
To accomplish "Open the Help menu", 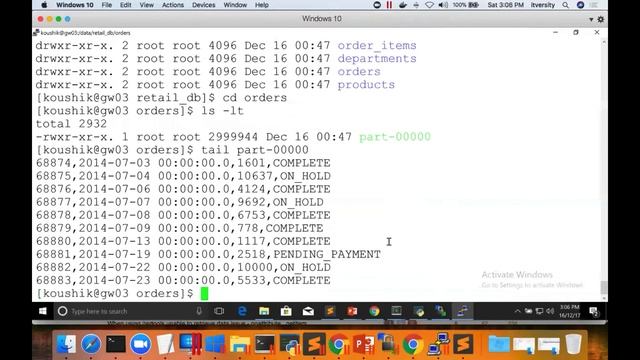I will click(x=262, y=5).
